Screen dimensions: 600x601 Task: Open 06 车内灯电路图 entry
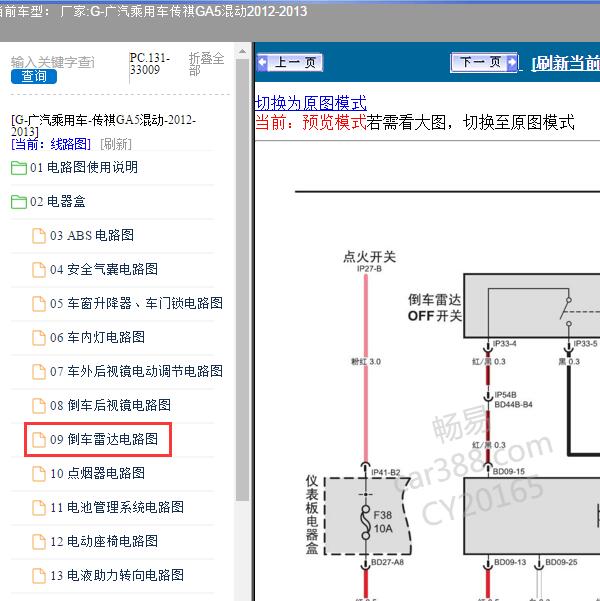pos(97,337)
